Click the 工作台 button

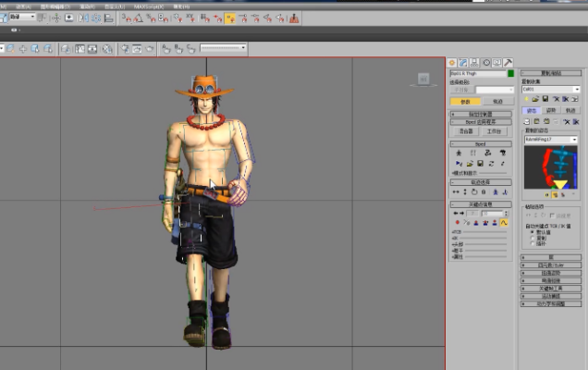[496, 131]
